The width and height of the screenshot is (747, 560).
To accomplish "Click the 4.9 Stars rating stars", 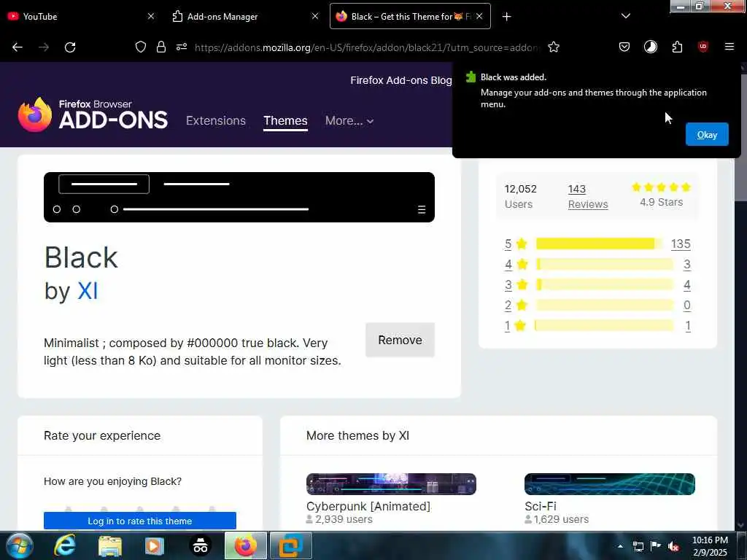I will [x=661, y=187].
